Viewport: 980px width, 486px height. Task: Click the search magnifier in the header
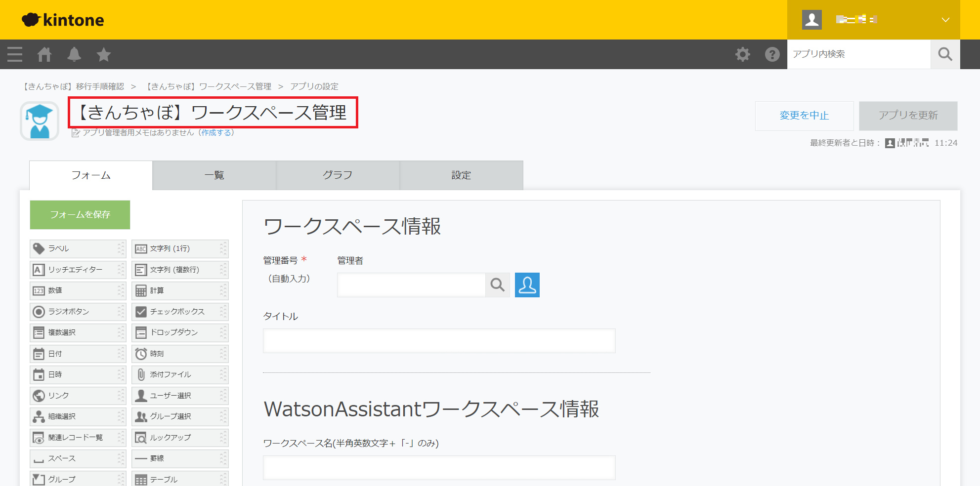tap(945, 54)
